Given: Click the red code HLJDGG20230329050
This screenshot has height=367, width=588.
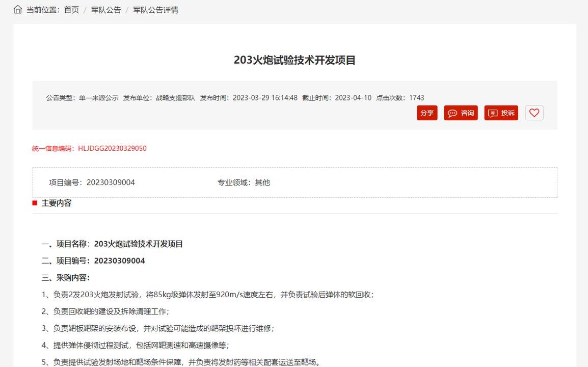Looking at the screenshot, I should tap(112, 148).
